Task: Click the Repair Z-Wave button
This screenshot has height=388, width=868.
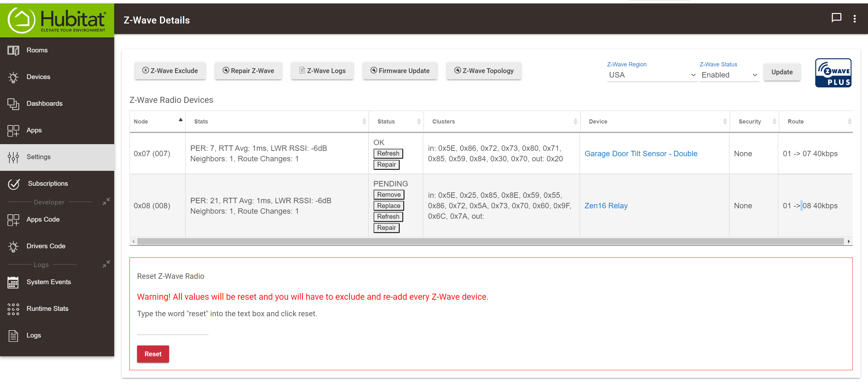Action: click(x=248, y=70)
